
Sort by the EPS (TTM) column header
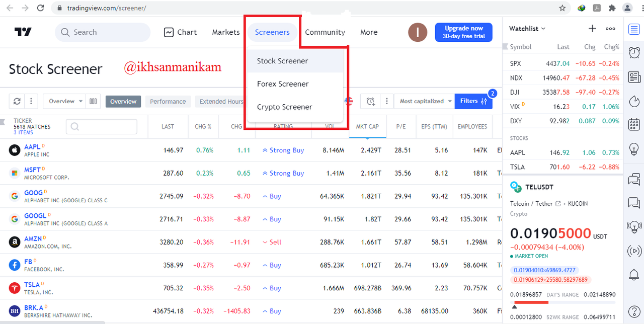(434, 127)
